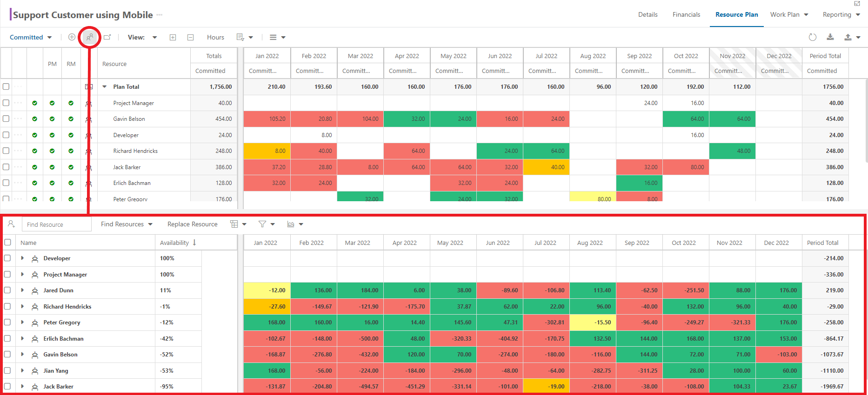Open the chart icon menu
Screen dimensions: 868x395
(x=295, y=224)
